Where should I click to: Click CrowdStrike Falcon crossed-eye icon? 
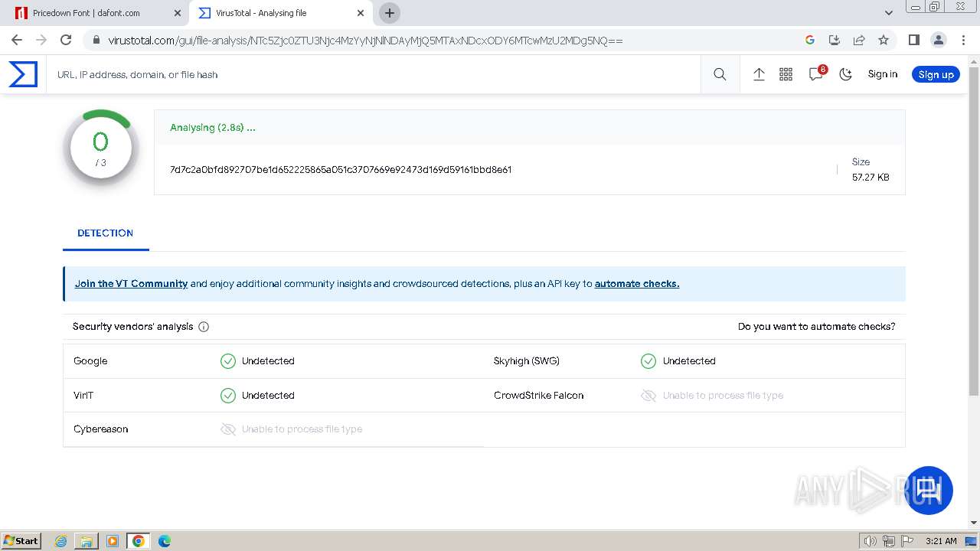[x=648, y=396]
